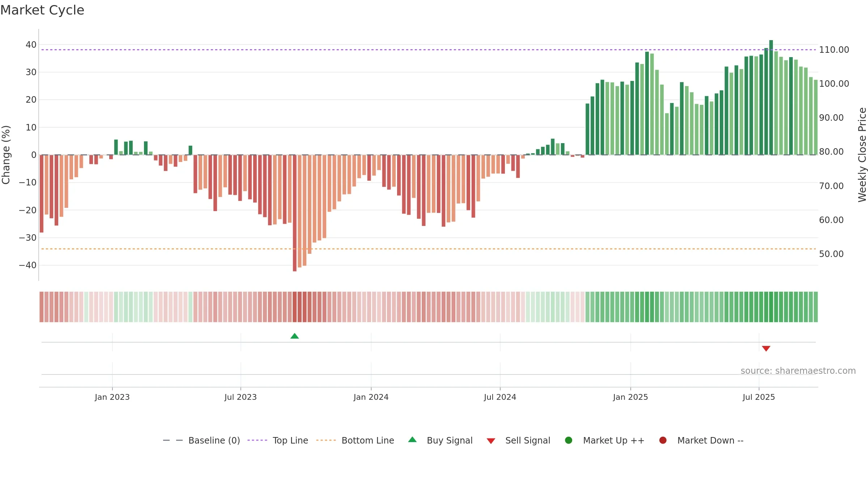This screenshot has height=488, width=868.
Task: Click the gray dashed line sample in the legend
Action: click(x=173, y=440)
